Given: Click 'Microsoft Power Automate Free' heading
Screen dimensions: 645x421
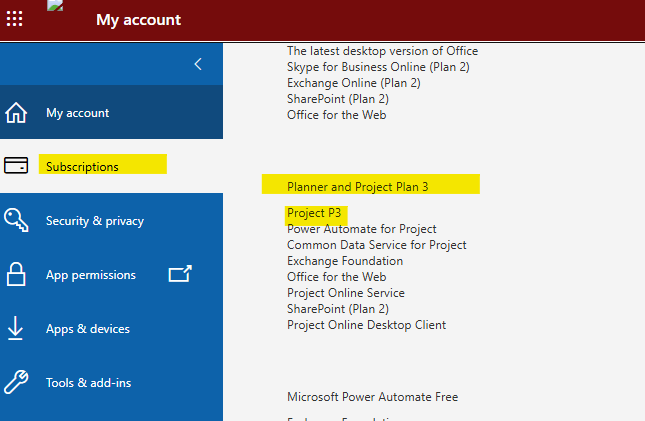Looking at the screenshot, I should [x=373, y=397].
